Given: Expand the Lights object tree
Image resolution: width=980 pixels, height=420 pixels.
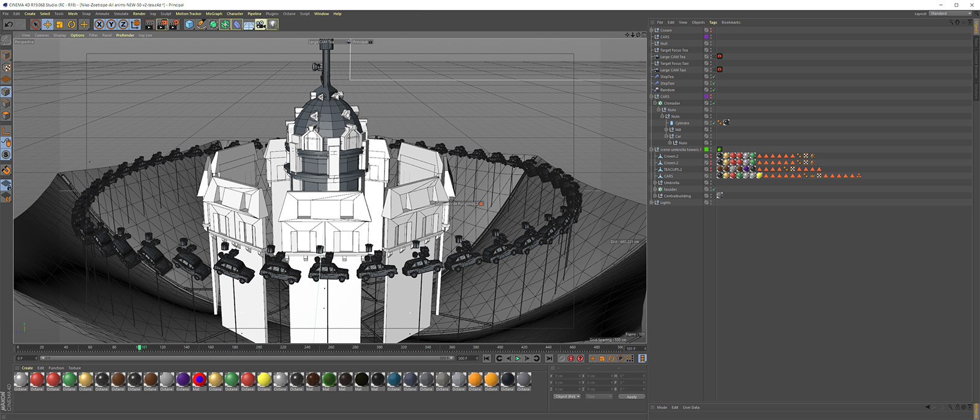Looking at the screenshot, I should point(652,202).
